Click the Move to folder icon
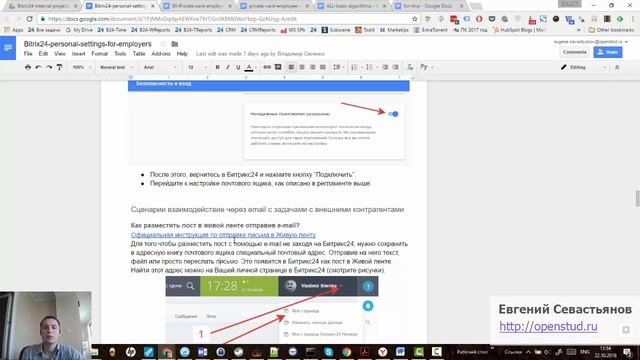 175,44
